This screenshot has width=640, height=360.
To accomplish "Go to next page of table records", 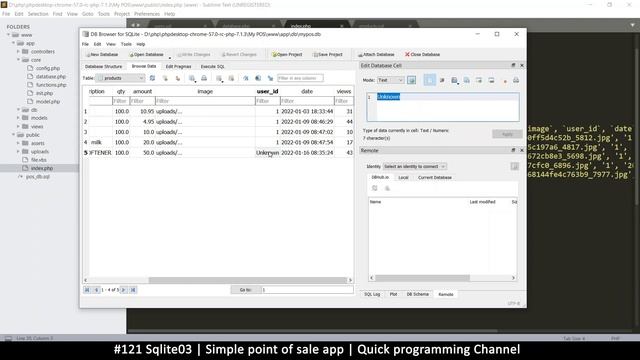I will 124,290.
